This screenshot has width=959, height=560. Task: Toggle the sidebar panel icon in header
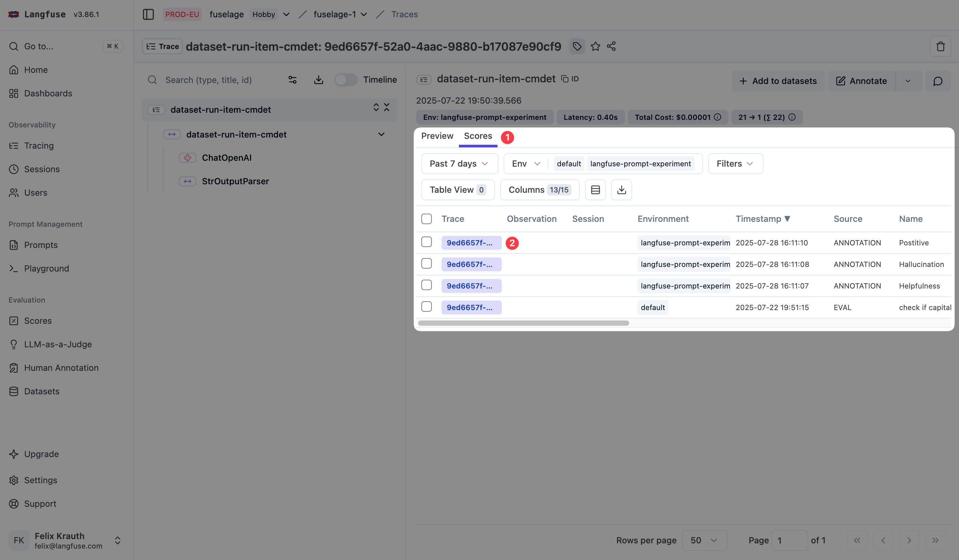point(148,14)
